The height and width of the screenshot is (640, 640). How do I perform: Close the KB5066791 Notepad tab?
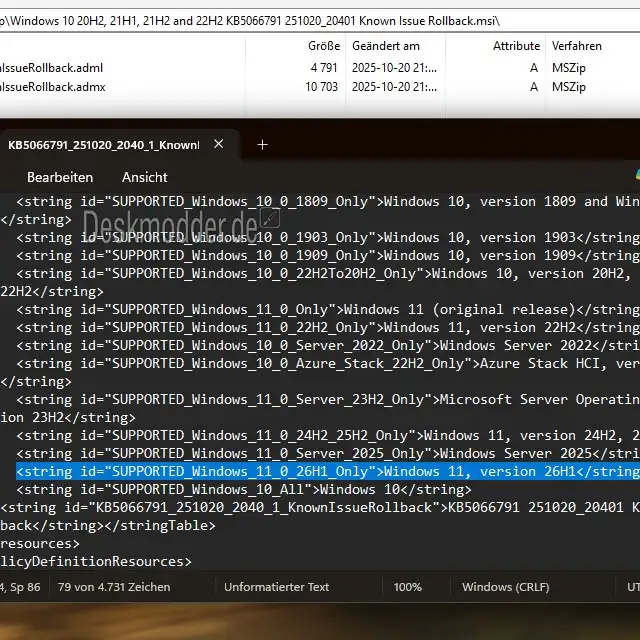pyautogui.click(x=218, y=144)
